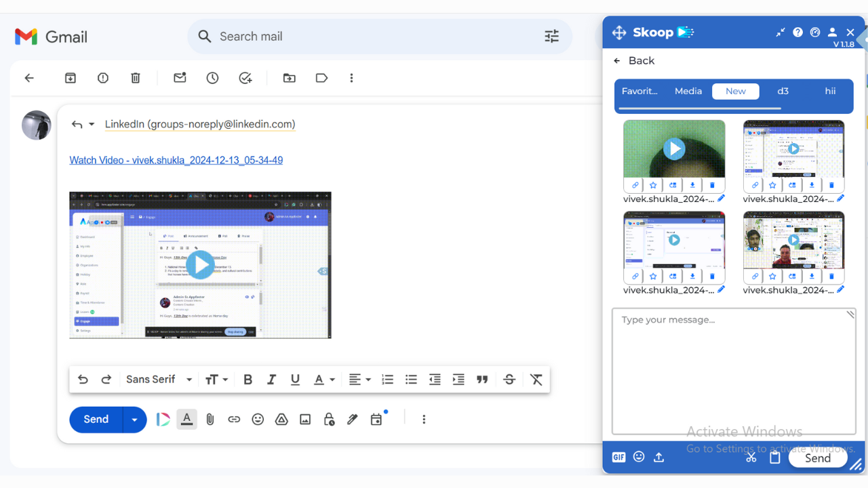The image size is (868, 488).
Task: Toggle underline formatting
Action: pyautogui.click(x=295, y=380)
